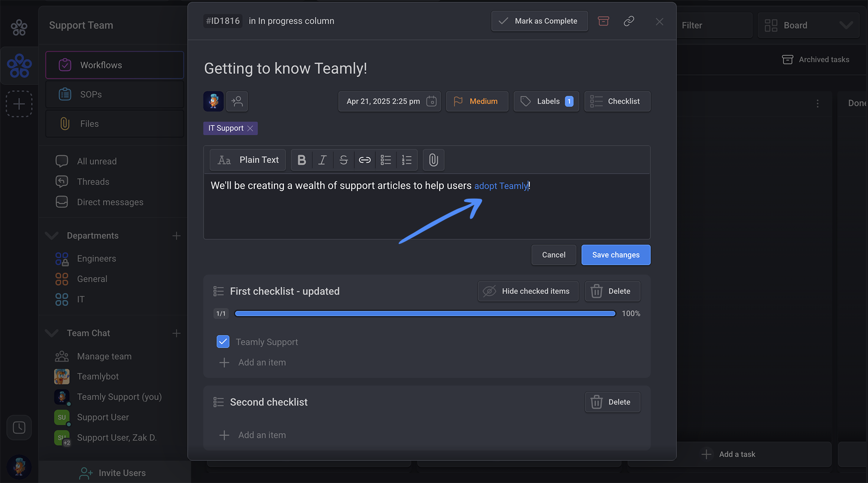This screenshot has height=483, width=868.
Task: Open Plain Text style dropdown
Action: pos(247,160)
